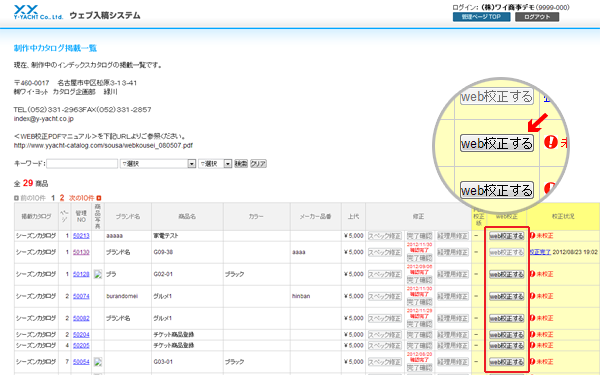Click web校正する button in row 50054
Screen dimensions: 600x375
click(507, 362)
